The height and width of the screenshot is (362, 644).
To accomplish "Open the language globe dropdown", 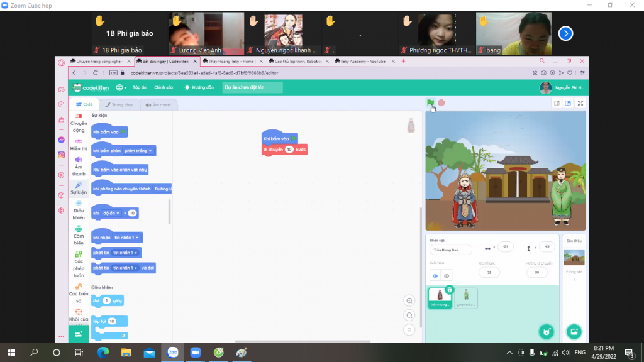I will coord(121,87).
